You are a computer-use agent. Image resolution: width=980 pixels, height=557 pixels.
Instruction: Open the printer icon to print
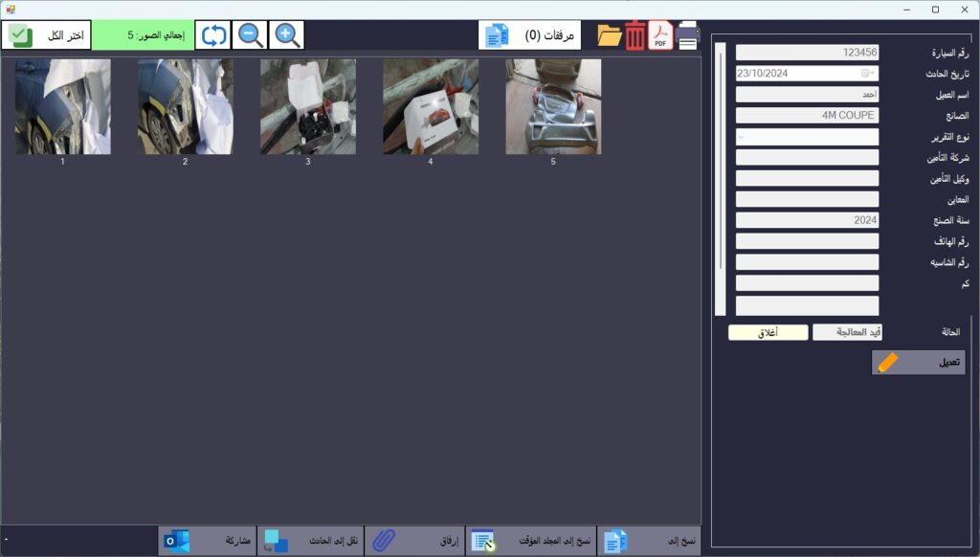pos(687,36)
